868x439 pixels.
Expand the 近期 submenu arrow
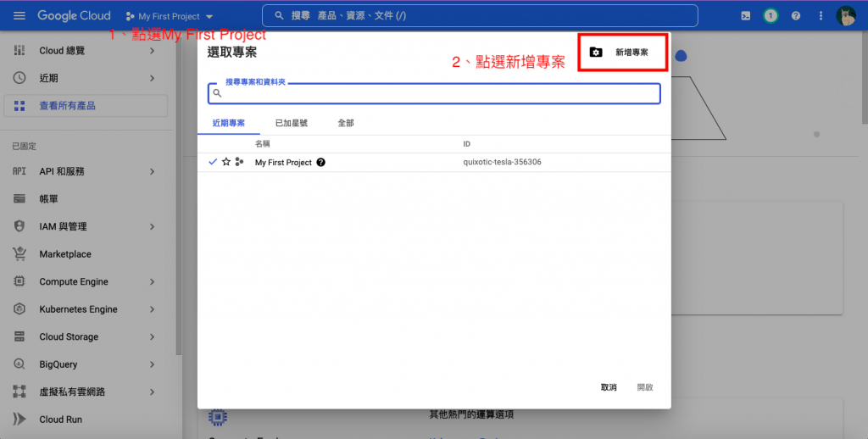point(152,78)
